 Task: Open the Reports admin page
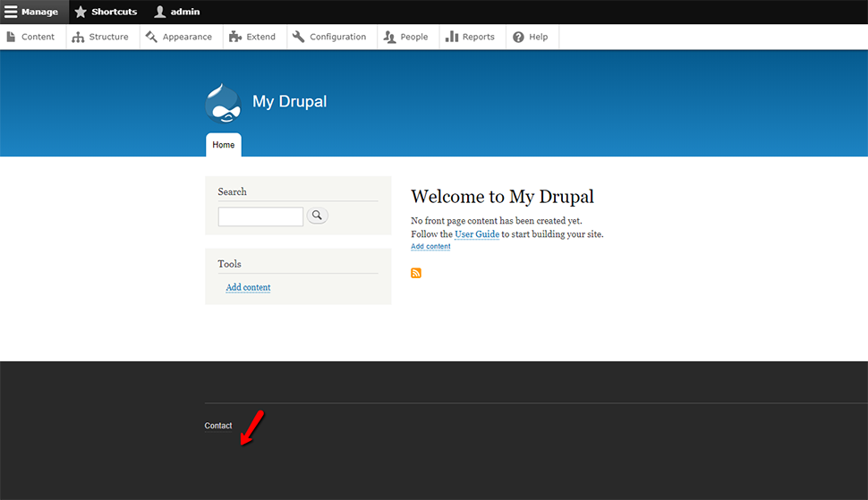tap(471, 37)
